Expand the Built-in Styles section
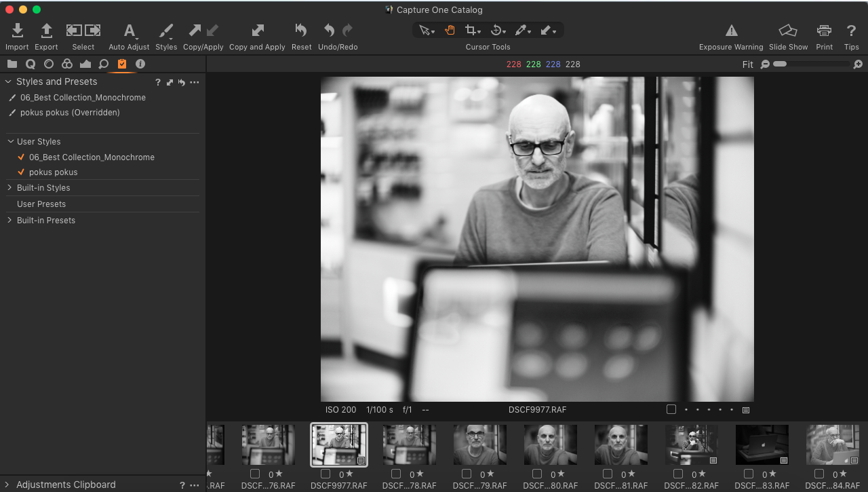868x492 pixels. 9,187
